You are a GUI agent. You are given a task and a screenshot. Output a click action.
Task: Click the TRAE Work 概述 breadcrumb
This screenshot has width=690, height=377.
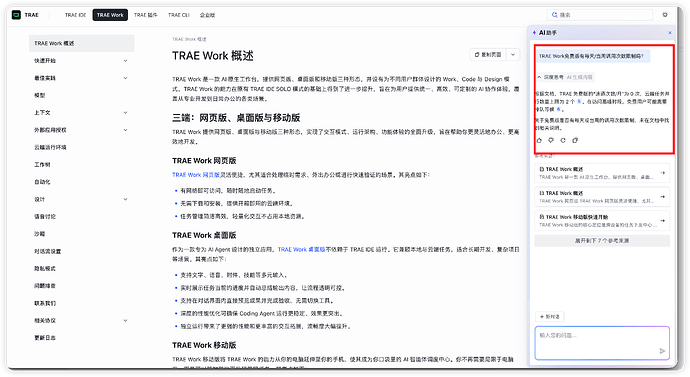pos(189,39)
